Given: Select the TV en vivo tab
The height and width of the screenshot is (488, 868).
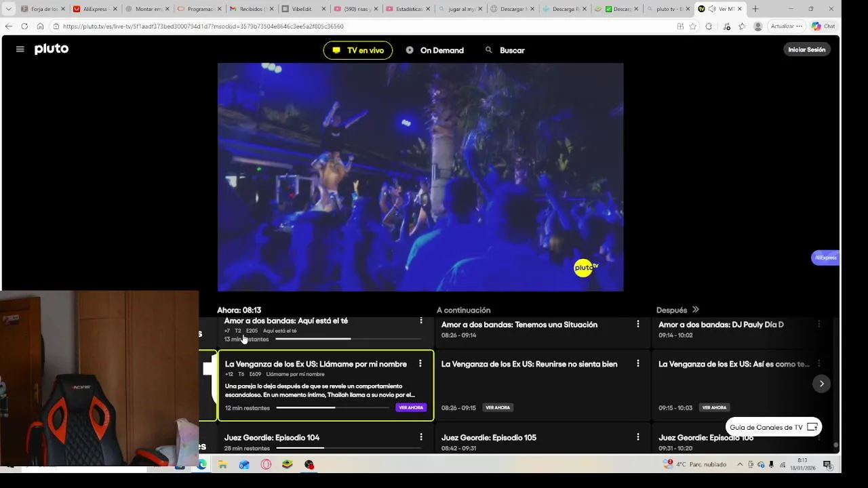Looking at the screenshot, I should [358, 50].
